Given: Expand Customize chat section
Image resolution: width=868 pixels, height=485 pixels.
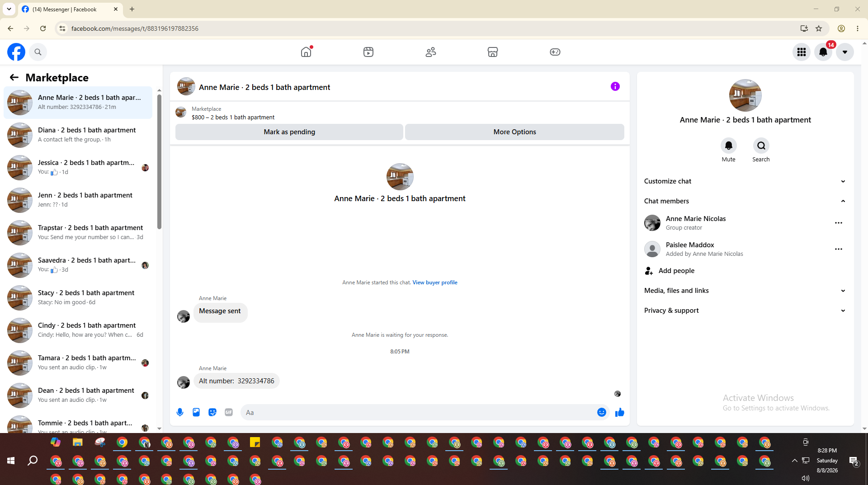Looking at the screenshot, I should pos(745,181).
